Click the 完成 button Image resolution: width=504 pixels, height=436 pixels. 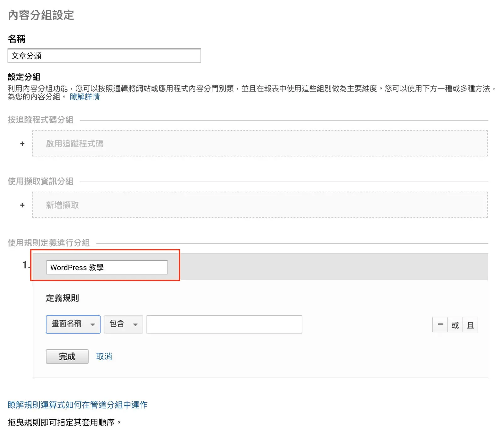[x=67, y=356]
